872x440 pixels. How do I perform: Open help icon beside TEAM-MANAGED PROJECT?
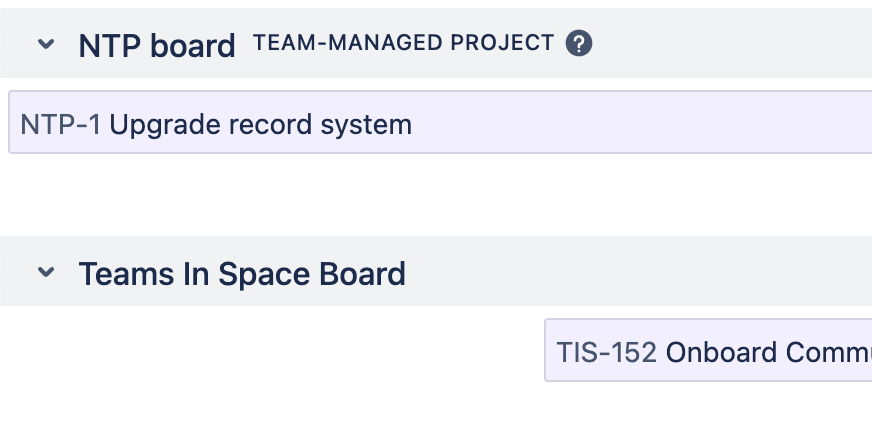point(579,43)
